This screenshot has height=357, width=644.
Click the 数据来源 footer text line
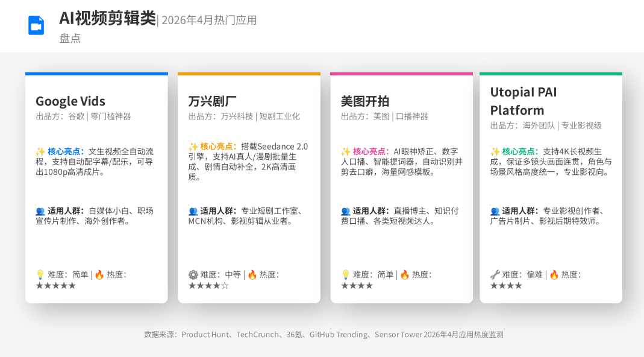pyautogui.click(x=324, y=334)
